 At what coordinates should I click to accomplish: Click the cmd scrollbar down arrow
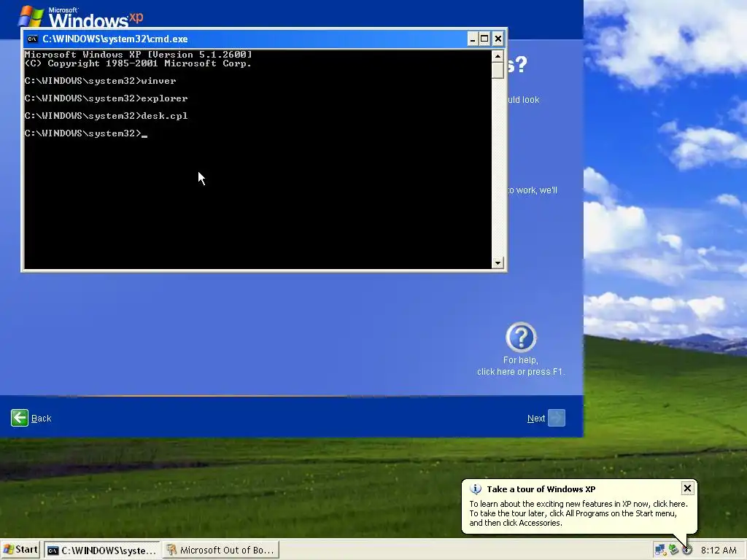498,262
